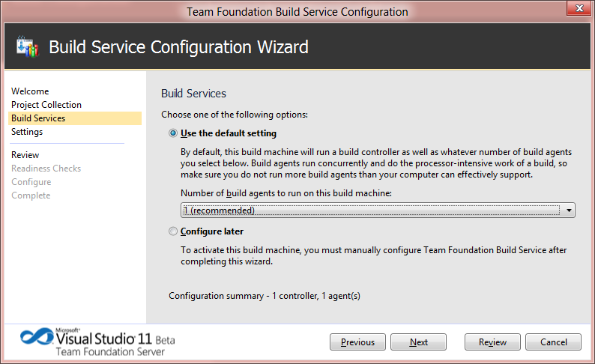
Task: Click the window title bar text
Action: point(297,11)
